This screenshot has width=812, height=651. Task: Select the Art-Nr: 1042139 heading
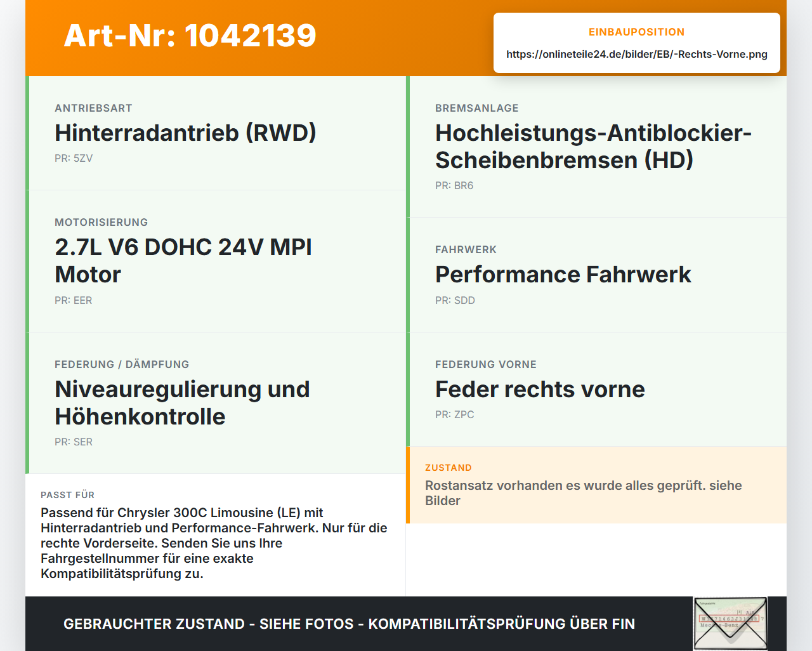190,36
